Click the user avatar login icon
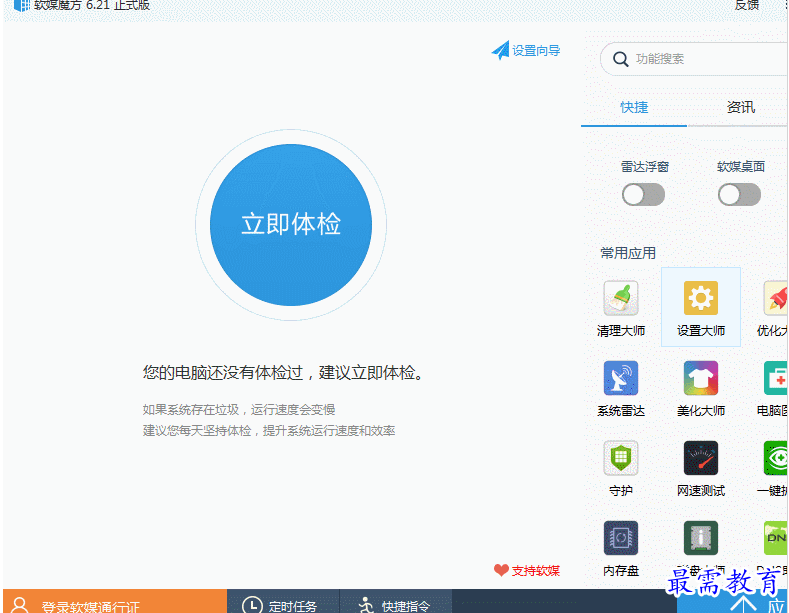This screenshot has width=789, height=613. tap(20, 605)
